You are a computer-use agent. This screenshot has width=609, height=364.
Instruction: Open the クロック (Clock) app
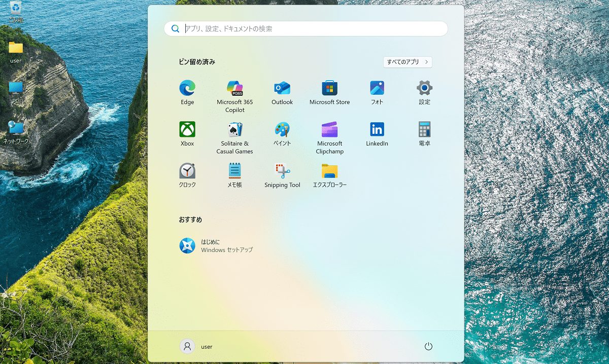[187, 175]
